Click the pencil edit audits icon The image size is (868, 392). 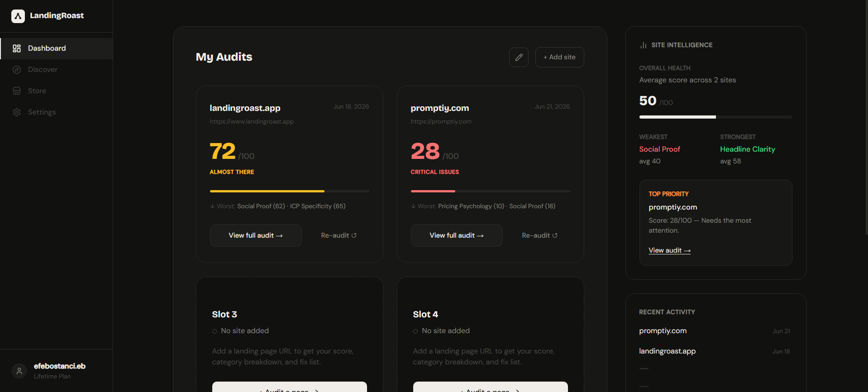tap(519, 57)
